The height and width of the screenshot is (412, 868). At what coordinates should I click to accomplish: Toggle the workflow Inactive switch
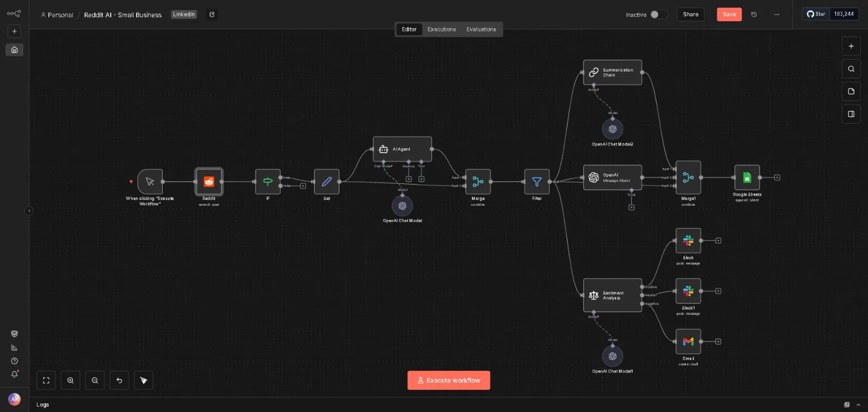658,15
